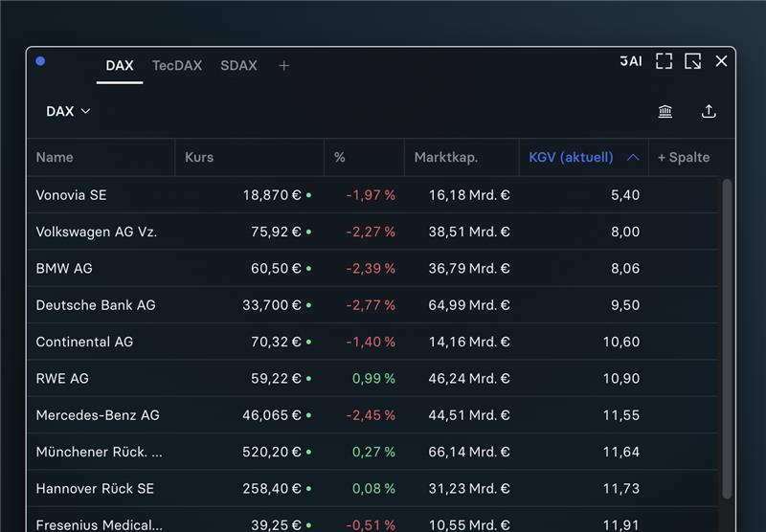
Task: Select Vonovia SE row name
Action: click(x=71, y=195)
